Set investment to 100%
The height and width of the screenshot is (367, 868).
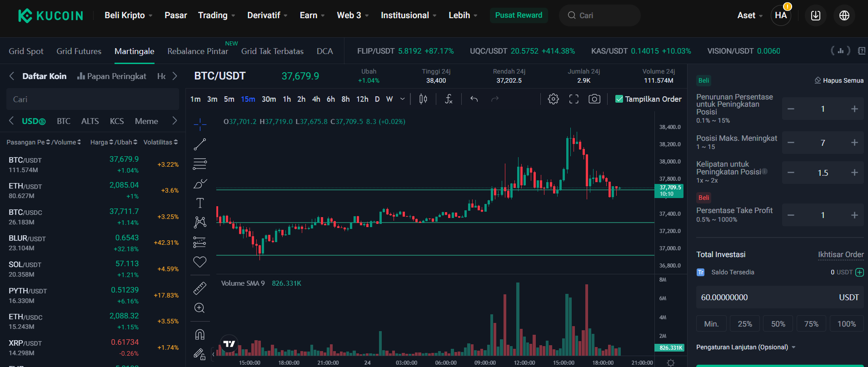coord(847,324)
